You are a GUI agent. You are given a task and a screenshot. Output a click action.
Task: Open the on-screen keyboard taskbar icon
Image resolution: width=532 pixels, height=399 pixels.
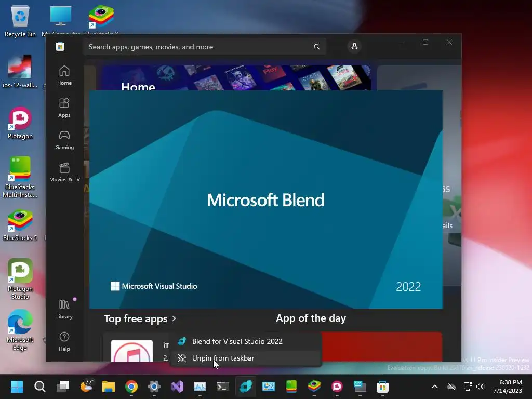click(360, 387)
